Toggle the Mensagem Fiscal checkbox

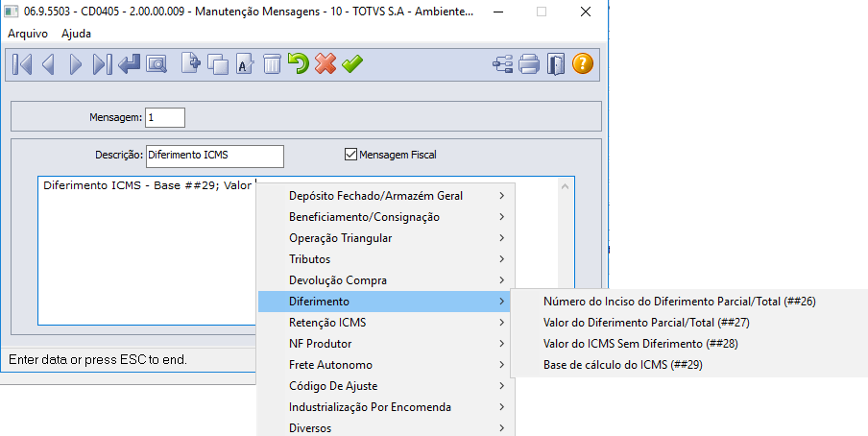[x=350, y=155]
